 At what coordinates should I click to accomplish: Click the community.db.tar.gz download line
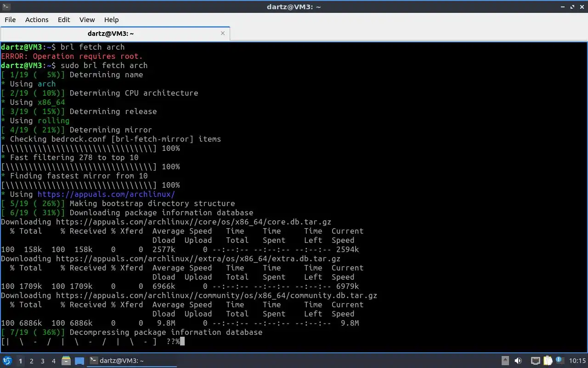pos(189,295)
